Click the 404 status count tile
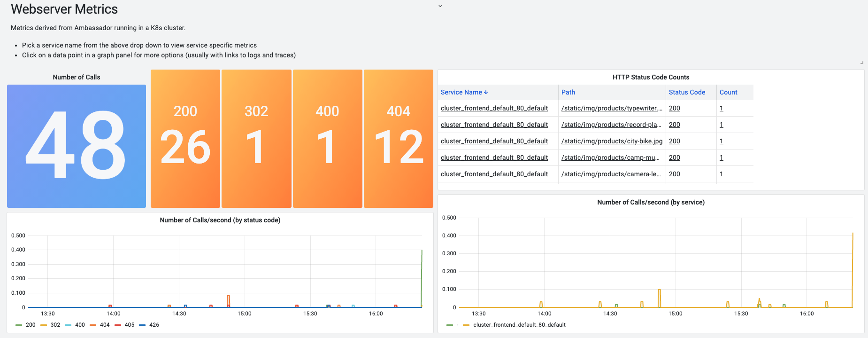The height and width of the screenshot is (338, 868). pyautogui.click(x=398, y=139)
